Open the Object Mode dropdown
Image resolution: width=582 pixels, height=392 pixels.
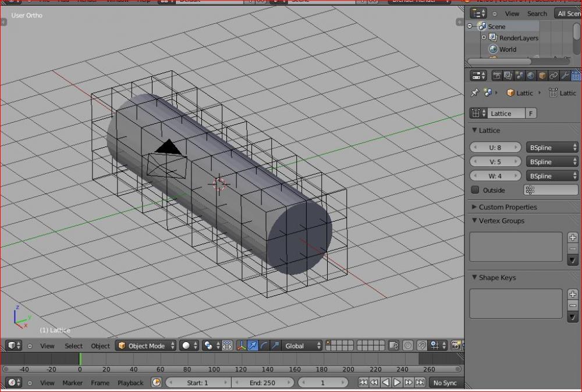(145, 346)
